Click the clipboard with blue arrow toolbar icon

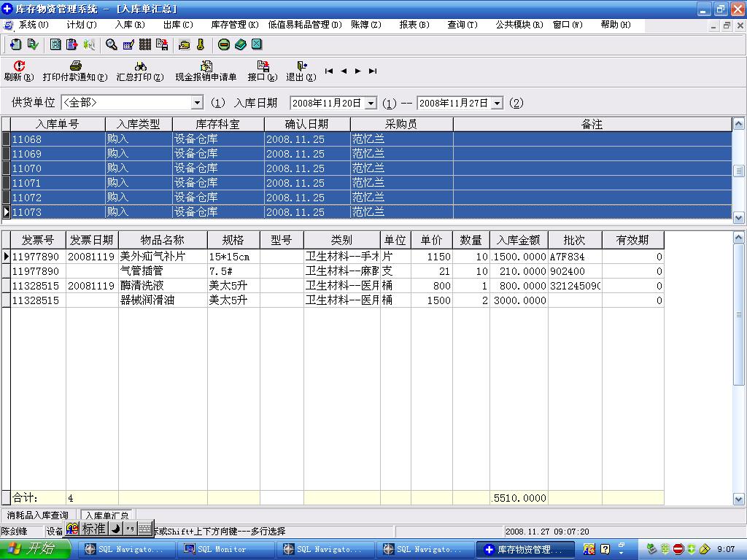click(15, 44)
